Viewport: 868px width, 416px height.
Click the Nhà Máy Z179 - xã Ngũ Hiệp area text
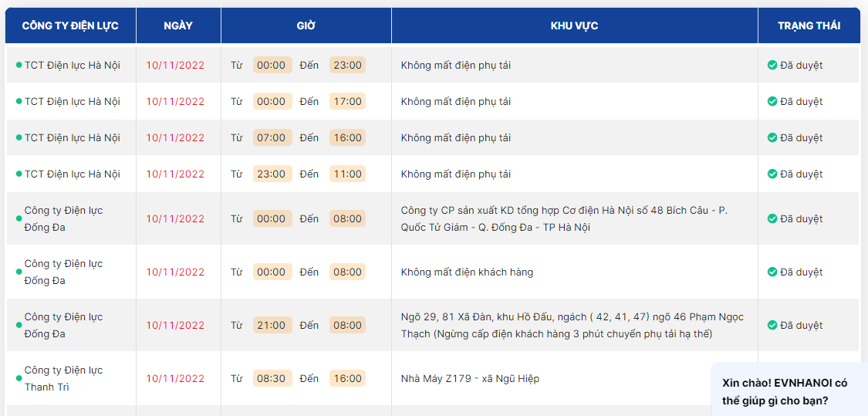(x=470, y=379)
